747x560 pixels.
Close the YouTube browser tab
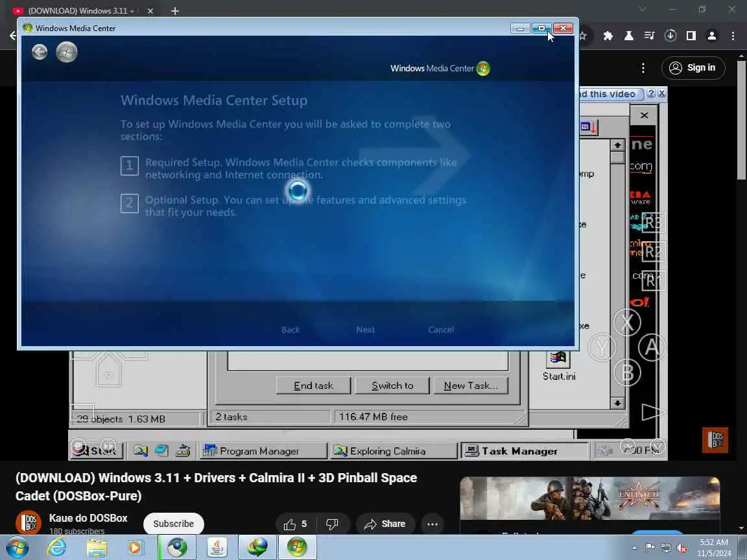pyautogui.click(x=150, y=10)
